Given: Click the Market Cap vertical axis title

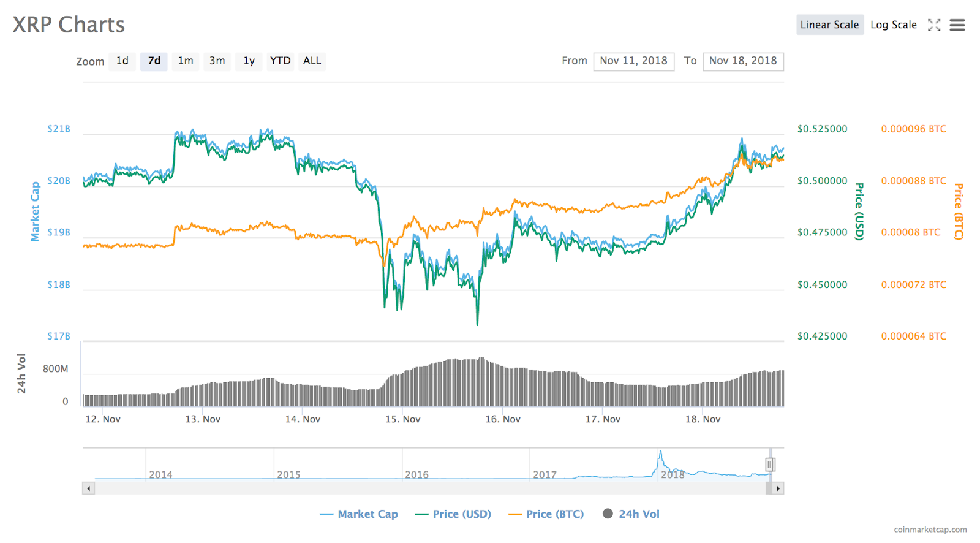Looking at the screenshot, I should click(35, 211).
